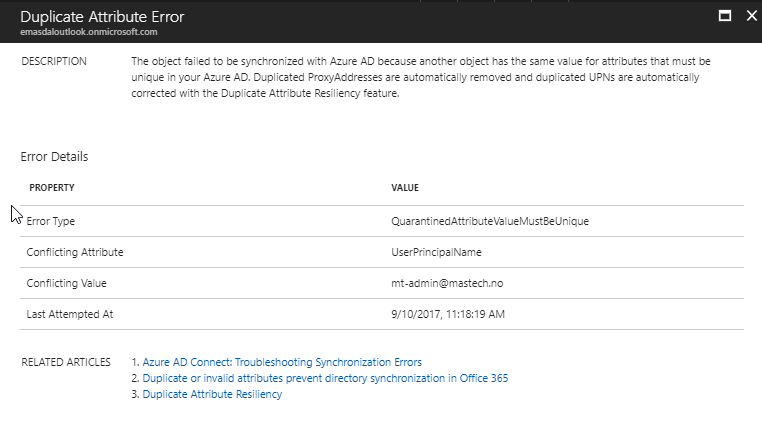
Task: Select the QuarantinedAttributeValueMustBeUnique value
Action: pyautogui.click(x=490, y=221)
